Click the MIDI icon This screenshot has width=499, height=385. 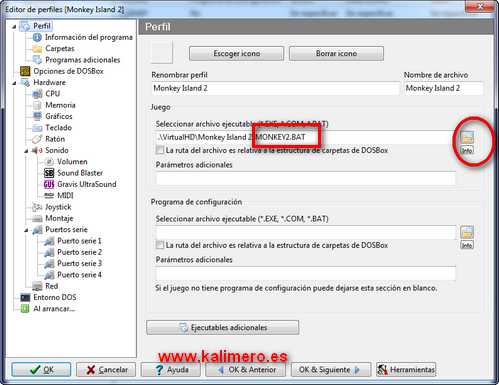pyautogui.click(x=49, y=196)
